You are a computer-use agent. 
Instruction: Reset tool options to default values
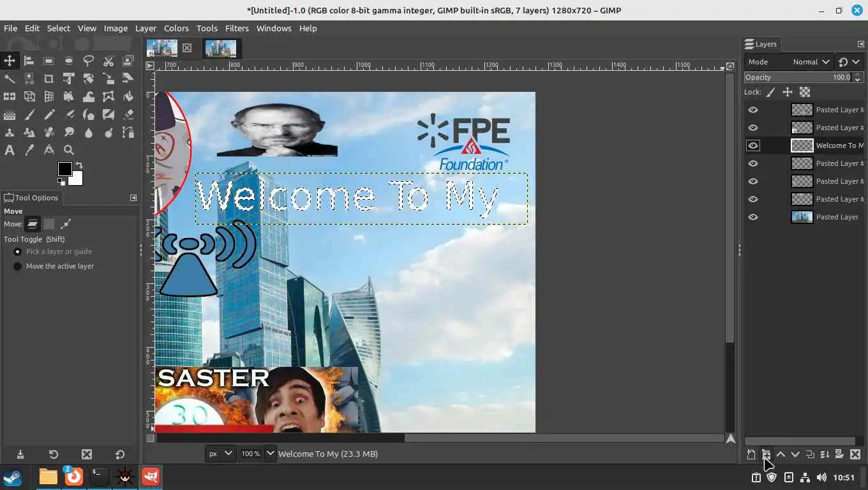coord(120,454)
